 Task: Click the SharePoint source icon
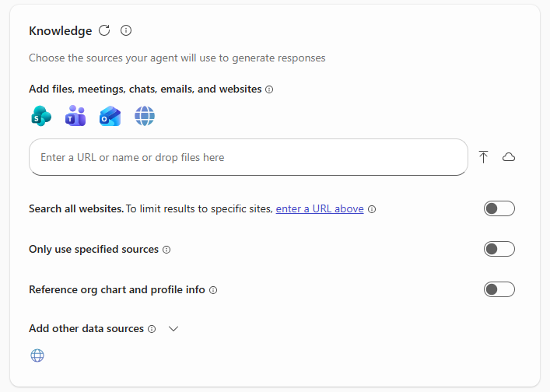(40, 117)
